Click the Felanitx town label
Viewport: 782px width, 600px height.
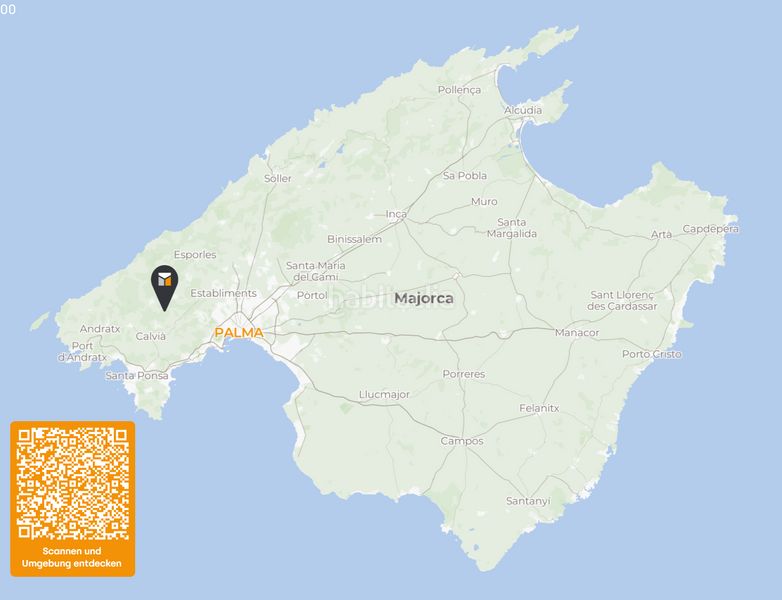pos(539,408)
